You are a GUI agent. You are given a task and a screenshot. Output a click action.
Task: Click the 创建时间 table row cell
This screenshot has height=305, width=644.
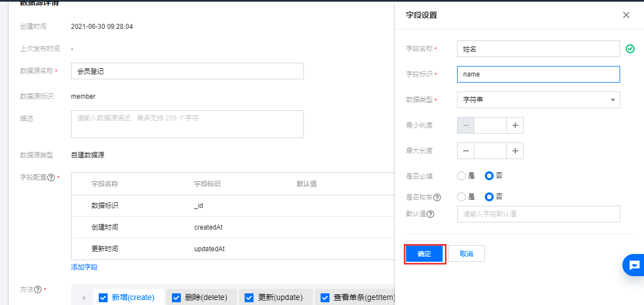[x=105, y=227]
